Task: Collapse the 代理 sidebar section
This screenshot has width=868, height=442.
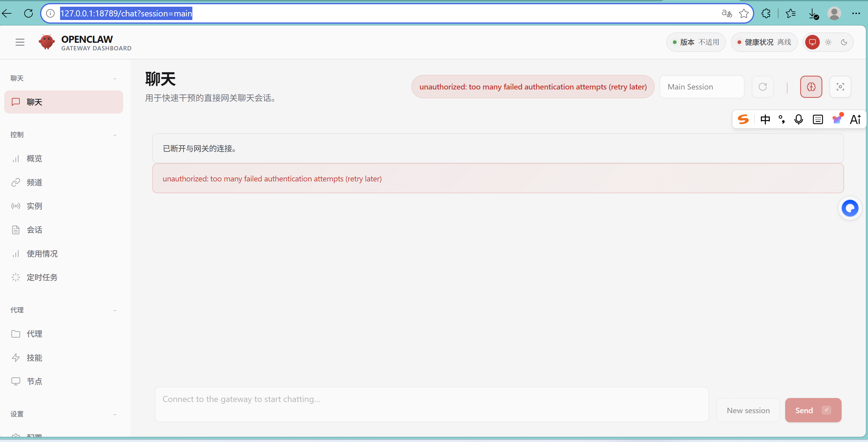Action: click(115, 310)
